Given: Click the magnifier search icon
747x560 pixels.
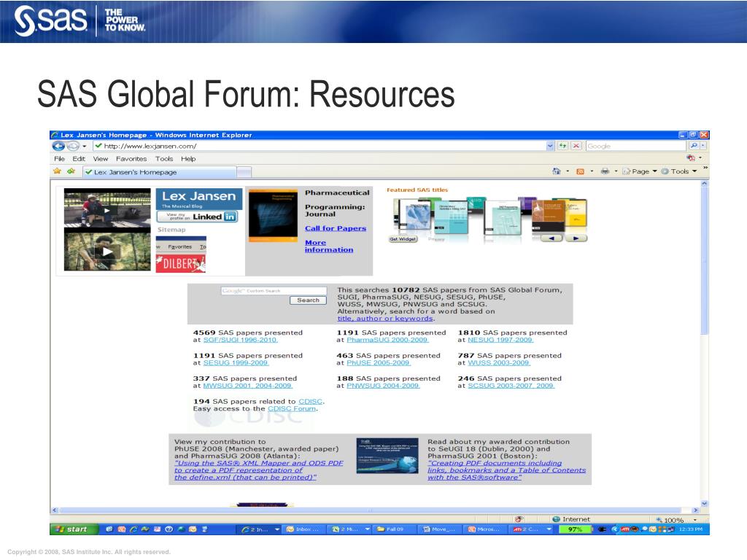Looking at the screenshot, I should [694, 146].
